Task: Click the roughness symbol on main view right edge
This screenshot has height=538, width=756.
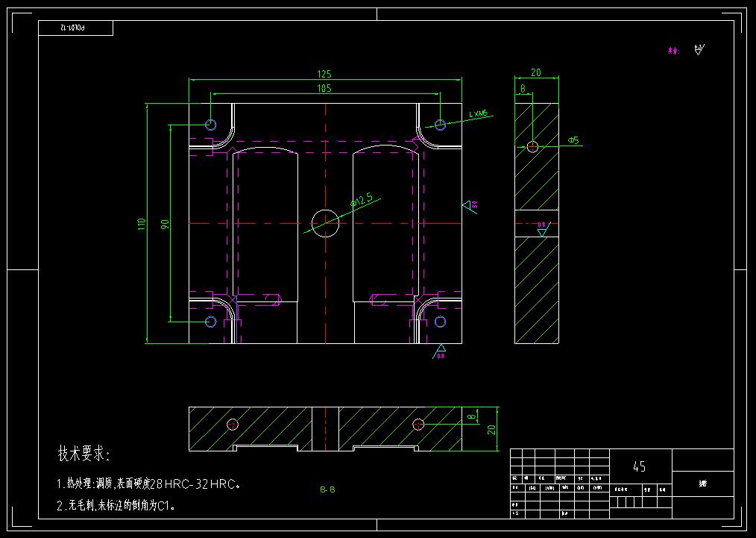Action: pyautogui.click(x=470, y=206)
